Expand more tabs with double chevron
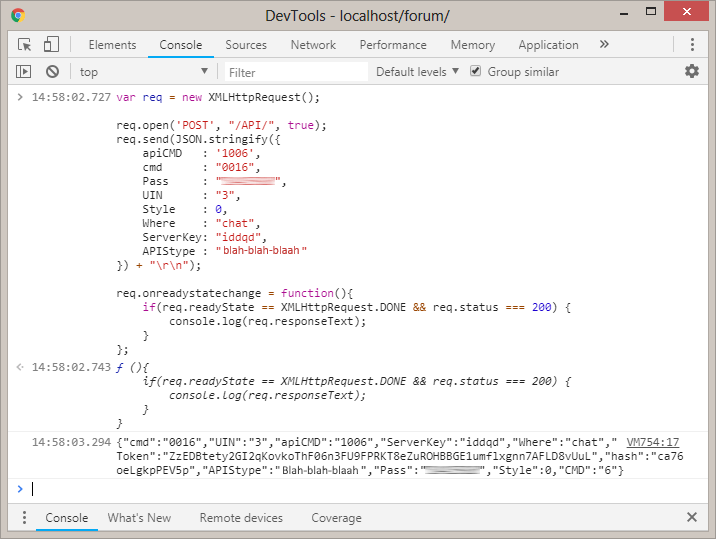 pyautogui.click(x=604, y=45)
